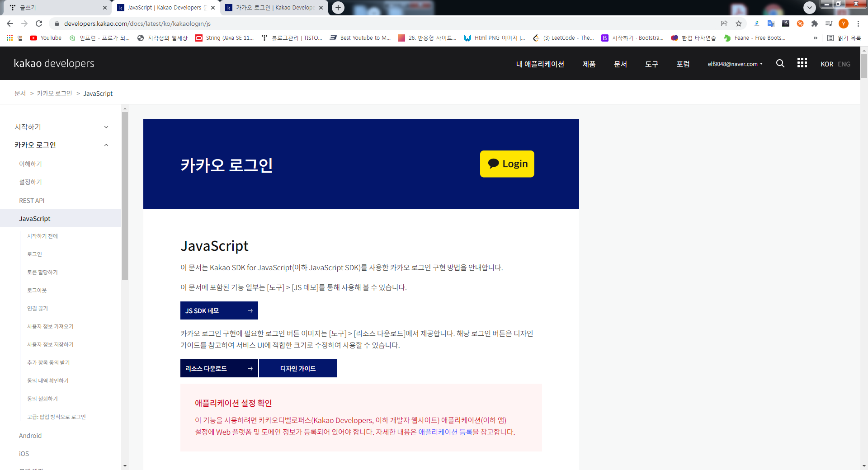Open the site search magnifier icon
The height and width of the screenshot is (470, 868).
[780, 63]
